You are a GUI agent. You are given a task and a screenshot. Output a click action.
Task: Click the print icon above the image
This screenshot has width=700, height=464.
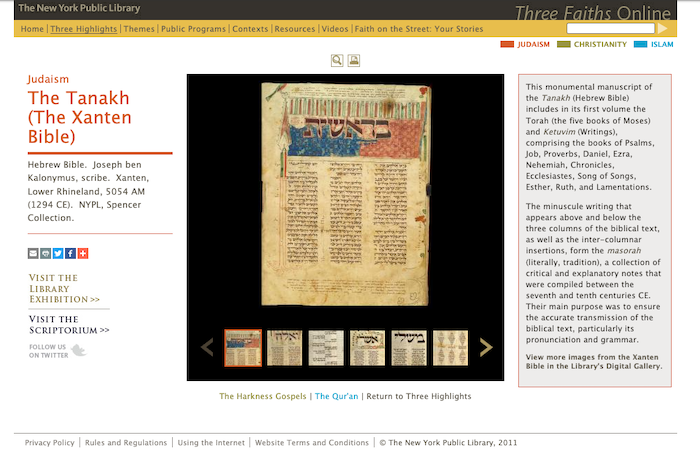pyautogui.click(x=354, y=60)
